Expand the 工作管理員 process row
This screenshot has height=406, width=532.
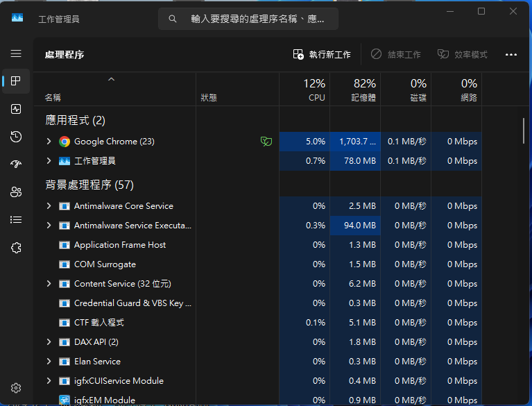pos(49,160)
